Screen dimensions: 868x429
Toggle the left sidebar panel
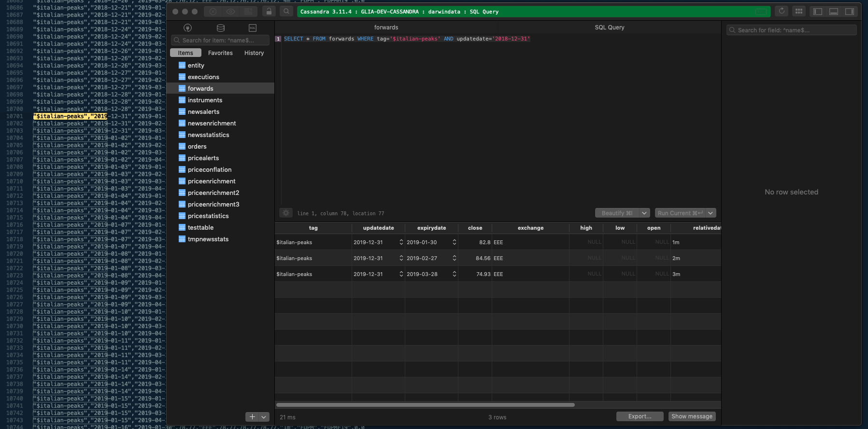(x=818, y=12)
